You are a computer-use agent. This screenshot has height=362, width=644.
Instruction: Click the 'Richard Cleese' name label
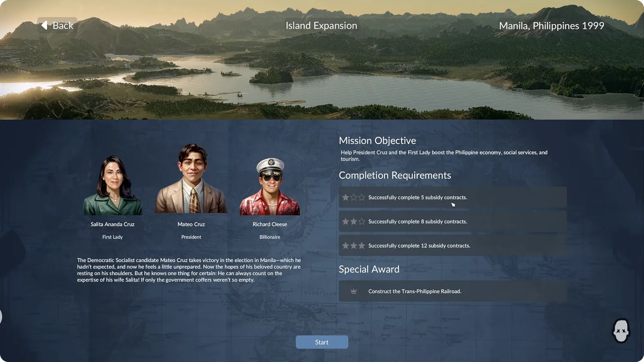point(270,224)
